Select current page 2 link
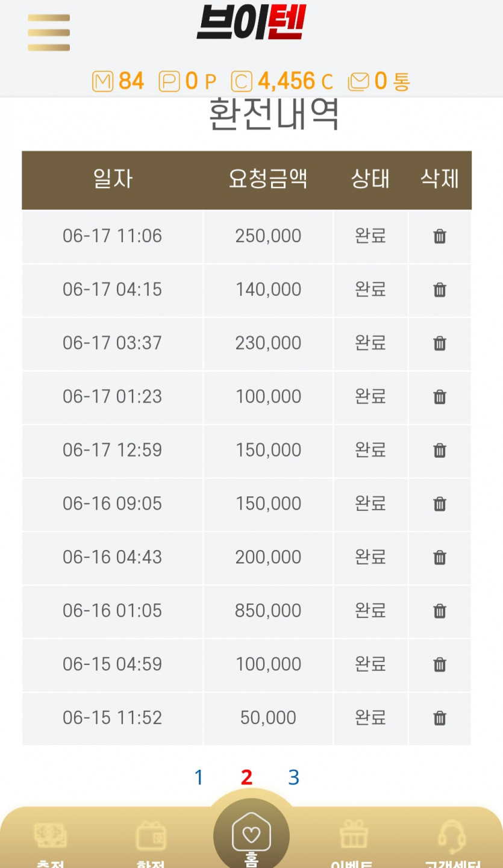Viewport: 503px width, 868px height. [246, 778]
